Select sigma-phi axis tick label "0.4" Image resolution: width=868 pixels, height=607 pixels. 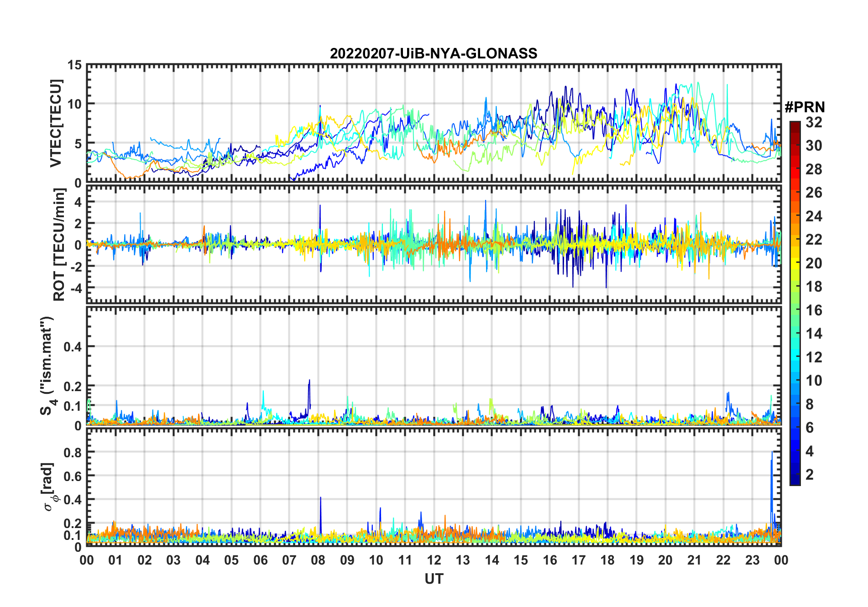point(73,500)
